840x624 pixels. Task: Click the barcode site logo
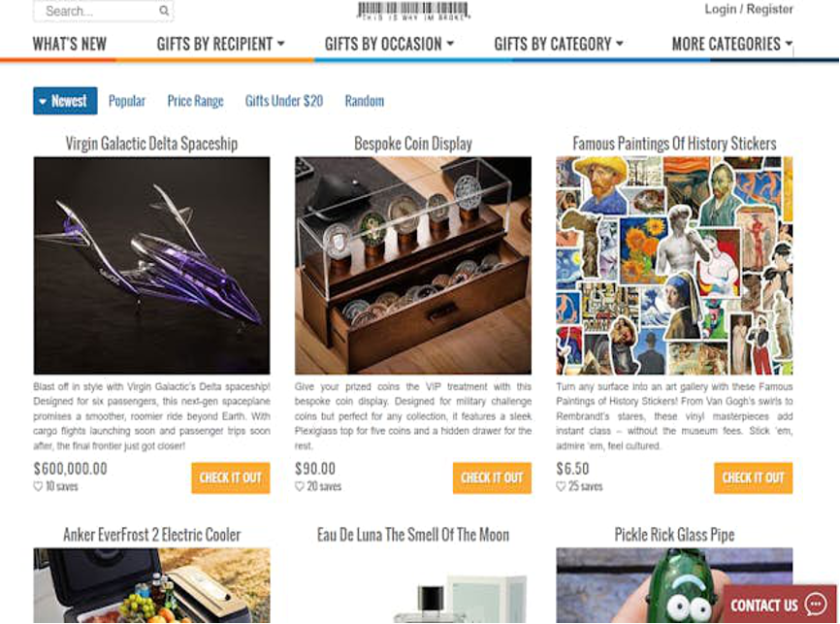[413, 11]
